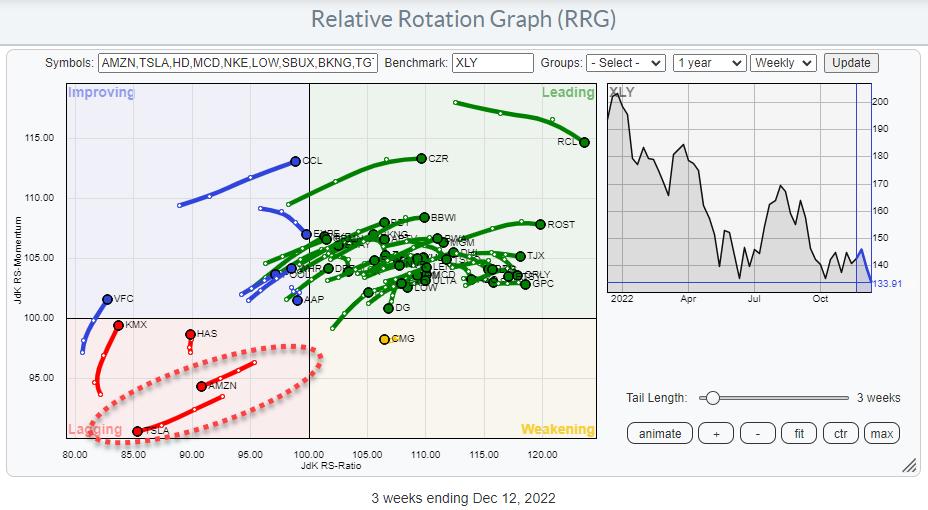Open the Groups select dropdown

pyautogui.click(x=625, y=63)
